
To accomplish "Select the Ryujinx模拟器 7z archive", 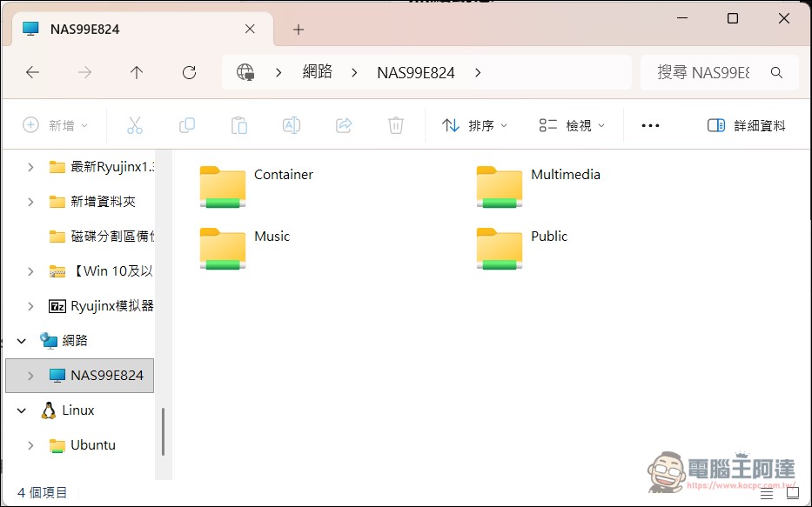I will click(102, 306).
